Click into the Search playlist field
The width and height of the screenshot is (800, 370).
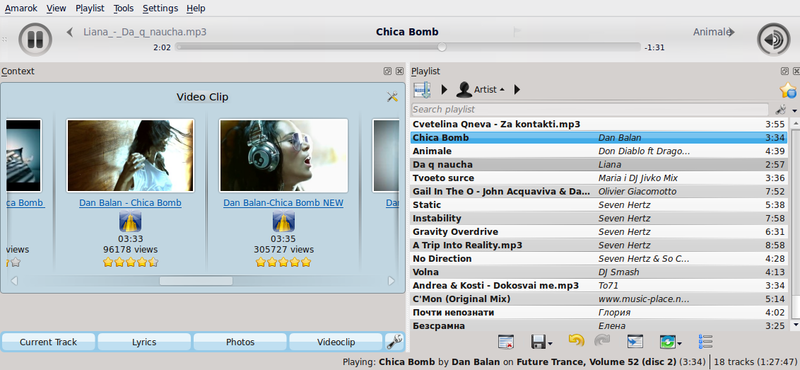(590, 109)
